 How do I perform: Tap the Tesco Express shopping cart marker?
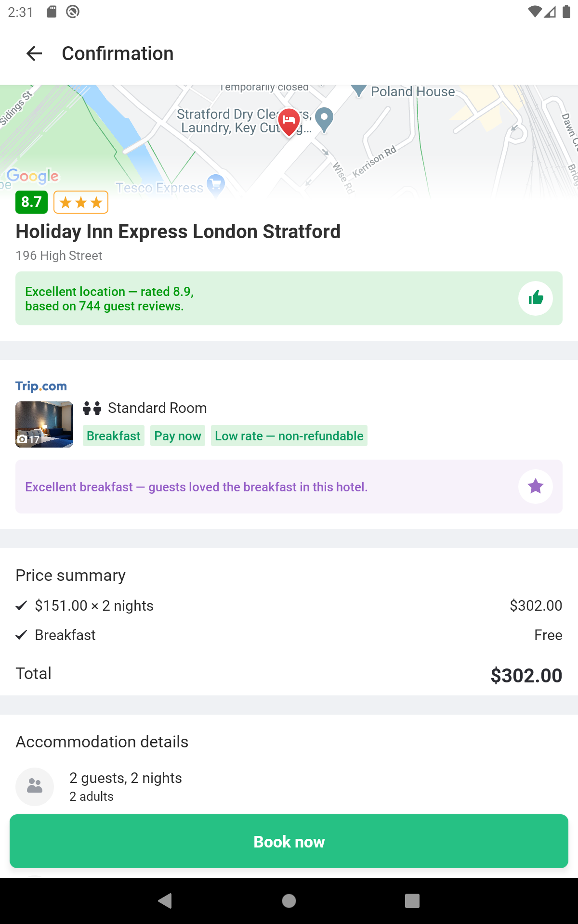click(x=215, y=184)
